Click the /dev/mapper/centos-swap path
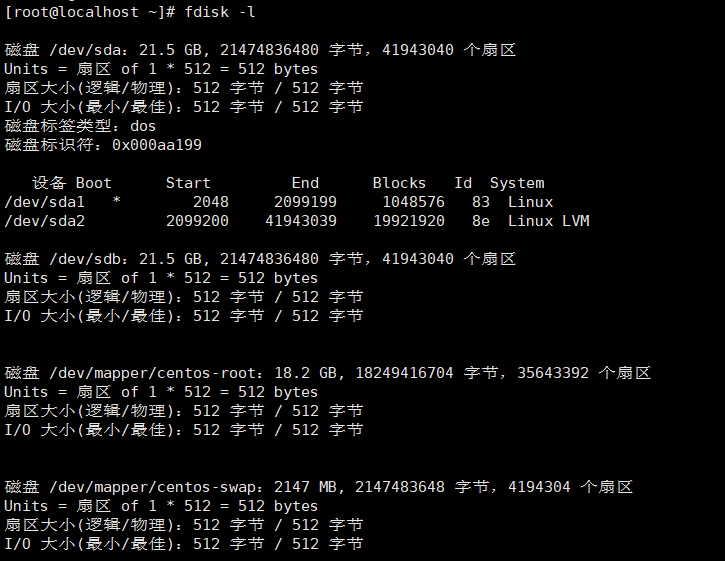This screenshot has width=725, height=561. pos(156,487)
